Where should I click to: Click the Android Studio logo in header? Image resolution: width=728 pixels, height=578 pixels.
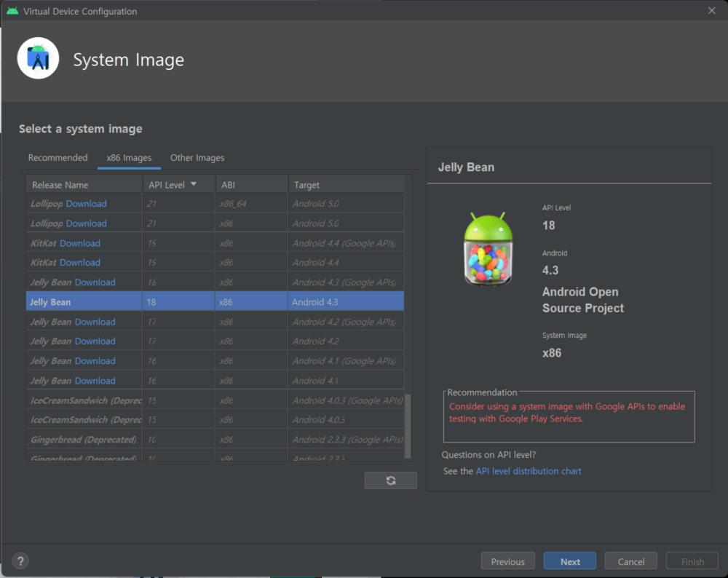[x=38, y=58]
